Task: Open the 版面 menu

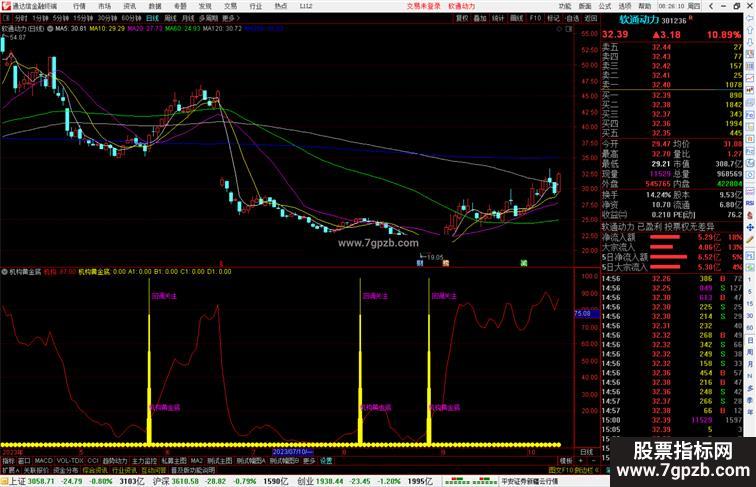Action: pos(585,6)
